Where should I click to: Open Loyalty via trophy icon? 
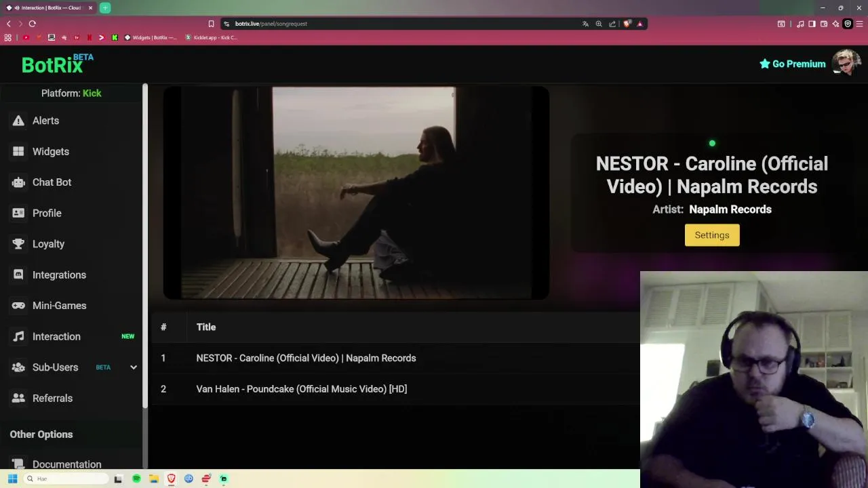coord(18,244)
